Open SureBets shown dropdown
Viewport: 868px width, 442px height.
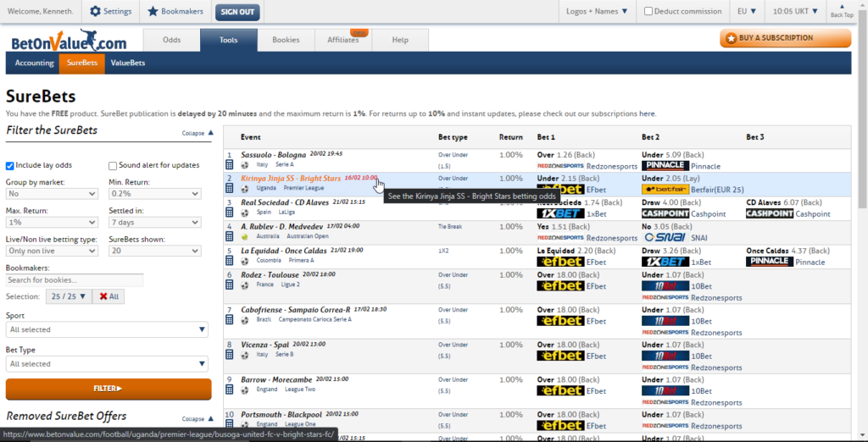point(154,251)
